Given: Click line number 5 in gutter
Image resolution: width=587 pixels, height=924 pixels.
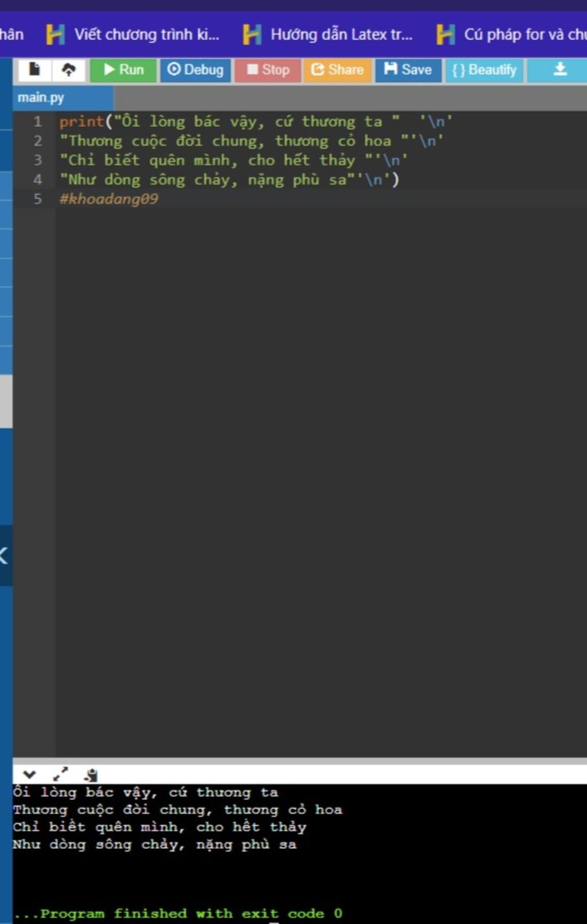Looking at the screenshot, I should coord(37,199).
